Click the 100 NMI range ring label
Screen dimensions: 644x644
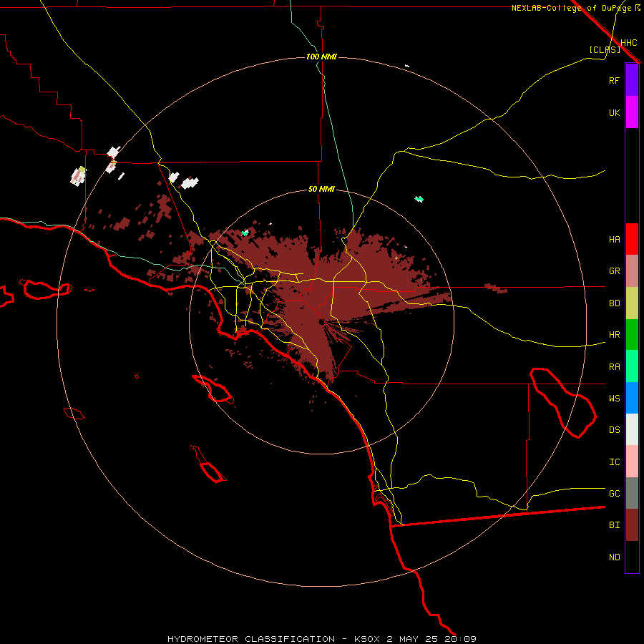tap(321, 57)
